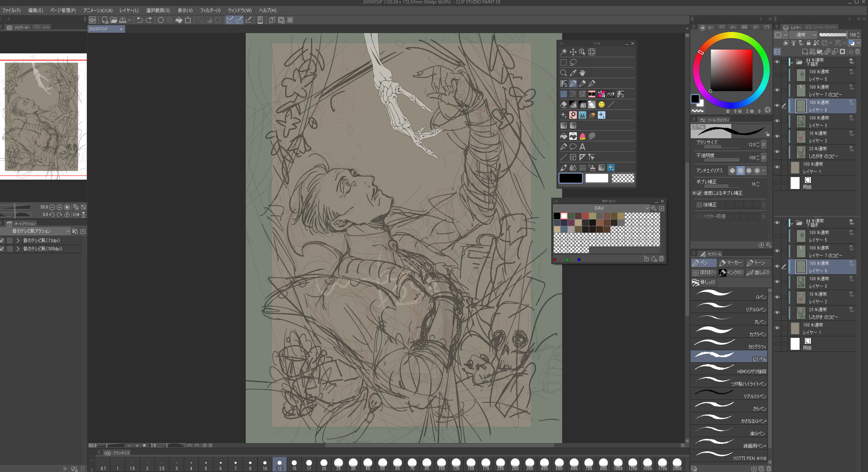868x472 pixels.
Task: Click the Undo arrow in the command bar
Action: 139,20
